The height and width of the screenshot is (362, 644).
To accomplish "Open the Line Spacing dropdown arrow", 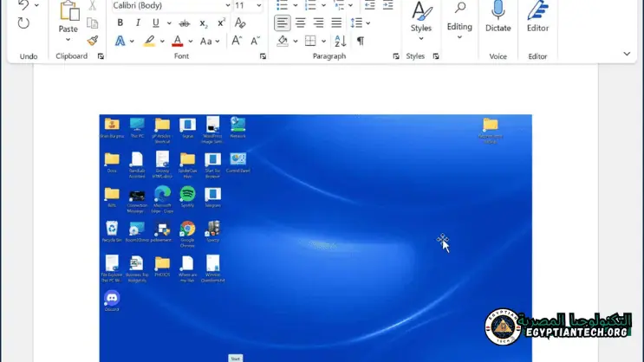I will pos(368,23).
